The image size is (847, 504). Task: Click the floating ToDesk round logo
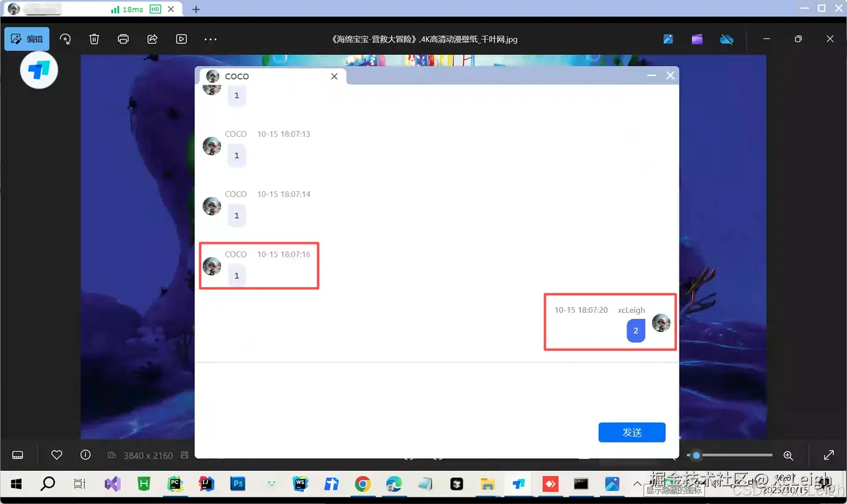tap(39, 69)
